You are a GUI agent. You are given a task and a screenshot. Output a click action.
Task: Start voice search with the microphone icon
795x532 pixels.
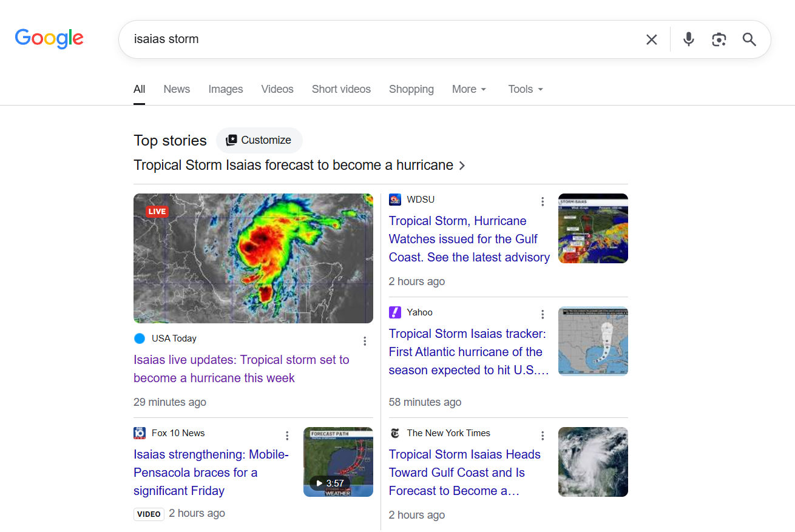688,39
